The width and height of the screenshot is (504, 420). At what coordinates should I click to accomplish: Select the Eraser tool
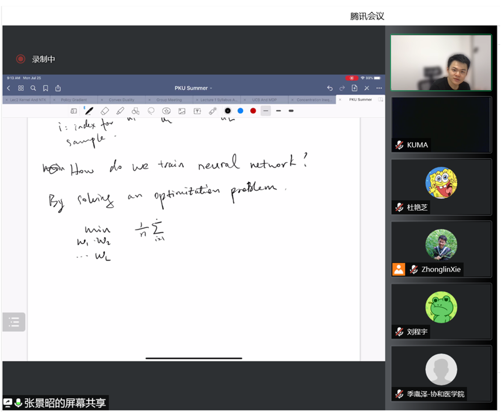(105, 111)
